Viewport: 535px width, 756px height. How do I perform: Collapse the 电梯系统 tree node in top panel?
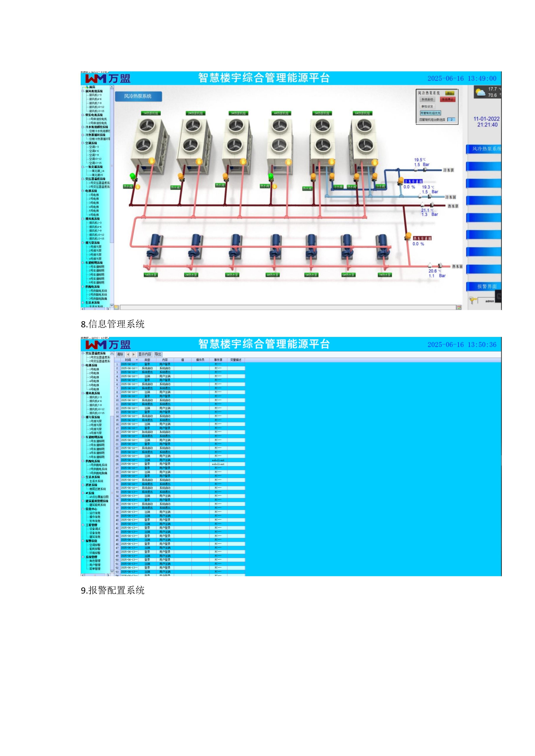pos(83,191)
